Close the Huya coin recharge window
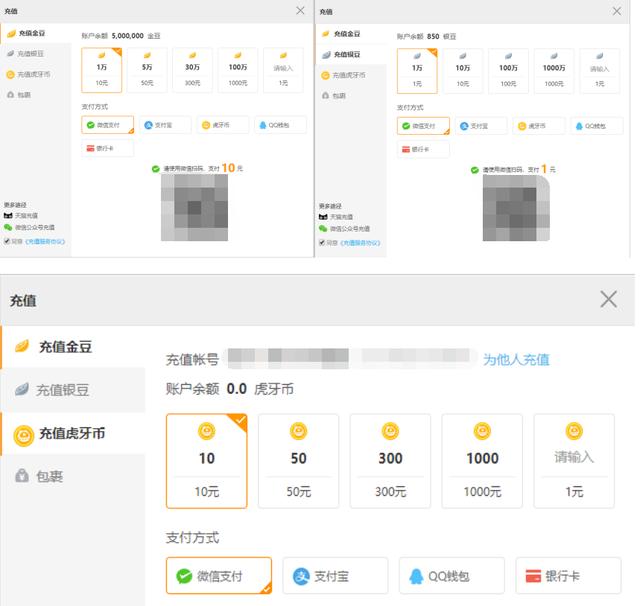 pos(608,299)
